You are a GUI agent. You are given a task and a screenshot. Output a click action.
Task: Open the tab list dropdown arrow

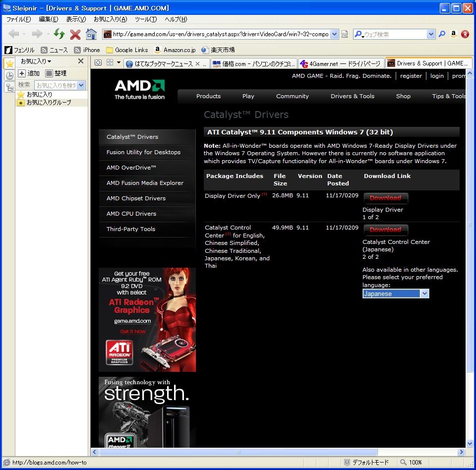pos(119,62)
